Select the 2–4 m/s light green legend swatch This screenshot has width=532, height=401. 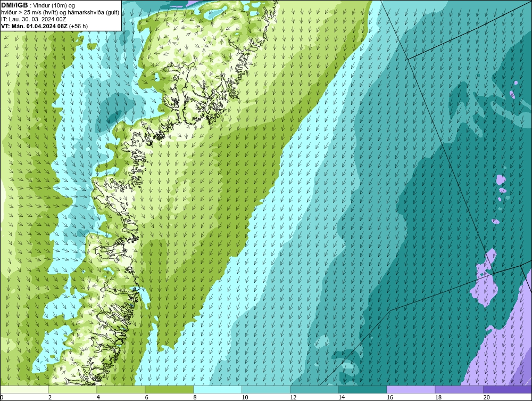pos(72,389)
